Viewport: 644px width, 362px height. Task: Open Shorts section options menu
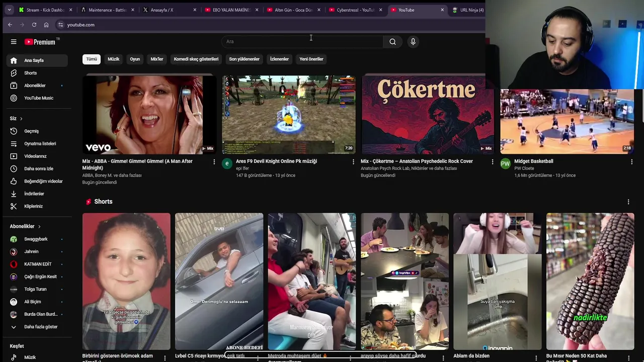628,202
